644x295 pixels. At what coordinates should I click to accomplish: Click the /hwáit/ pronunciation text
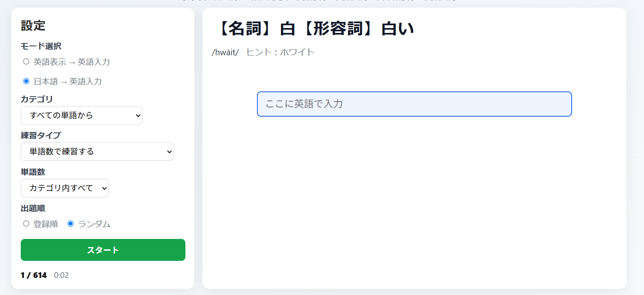coord(225,52)
